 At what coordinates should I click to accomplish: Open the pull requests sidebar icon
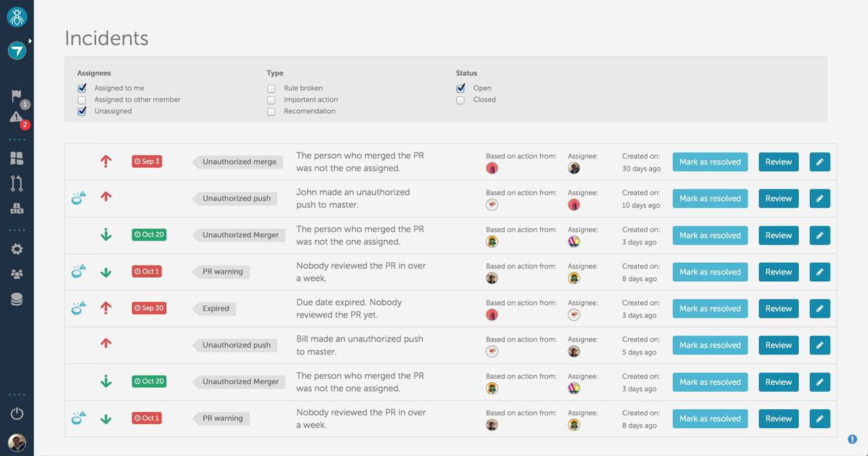pyautogui.click(x=17, y=183)
